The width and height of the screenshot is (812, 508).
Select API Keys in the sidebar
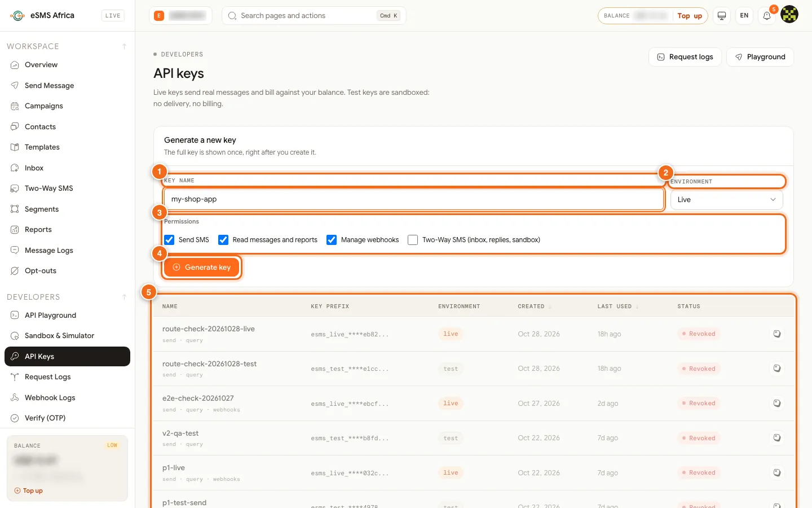pyautogui.click(x=67, y=357)
